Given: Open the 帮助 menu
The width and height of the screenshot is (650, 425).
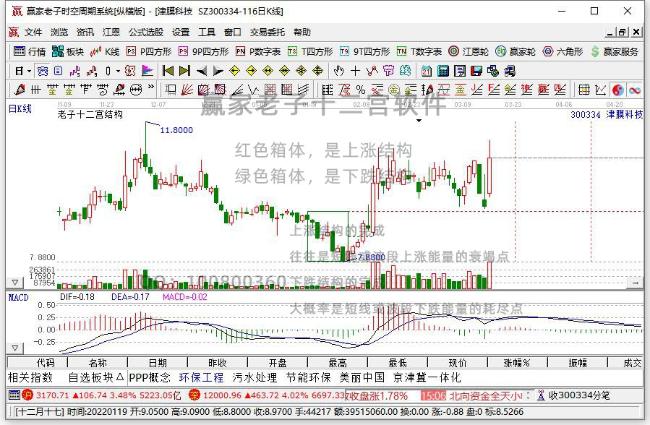Looking at the screenshot, I should click(302, 32).
